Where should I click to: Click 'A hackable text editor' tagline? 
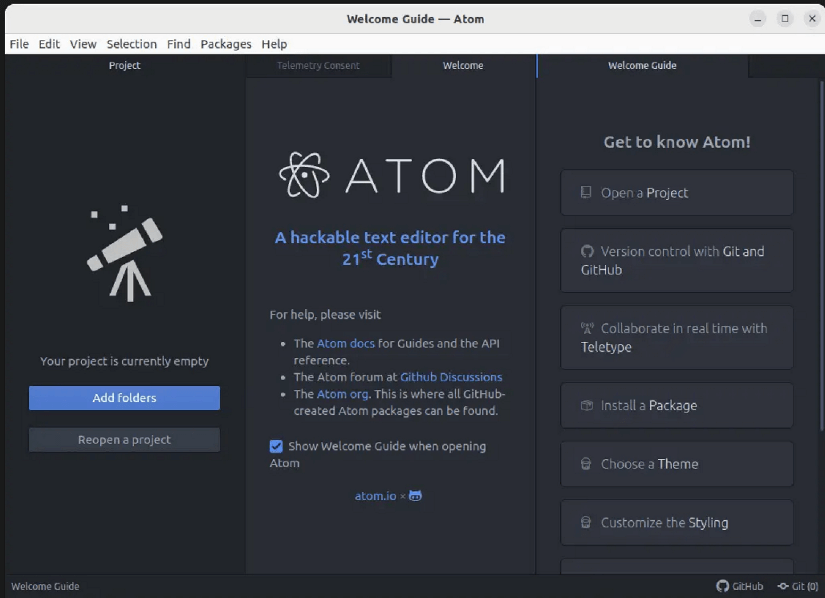tap(390, 248)
